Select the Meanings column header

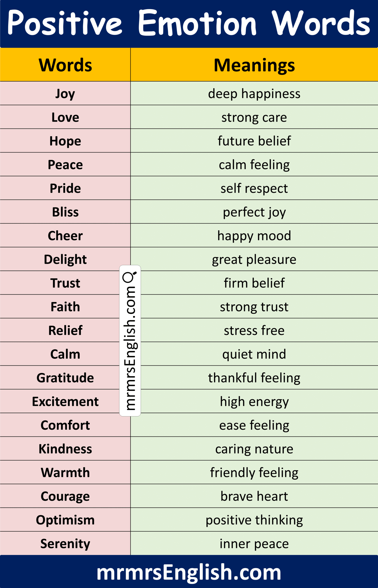pyautogui.click(x=254, y=65)
